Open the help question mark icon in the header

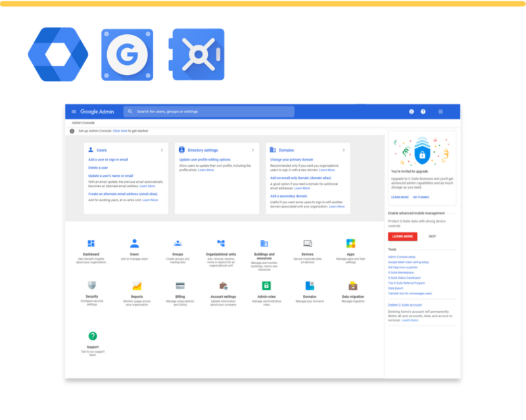point(423,112)
